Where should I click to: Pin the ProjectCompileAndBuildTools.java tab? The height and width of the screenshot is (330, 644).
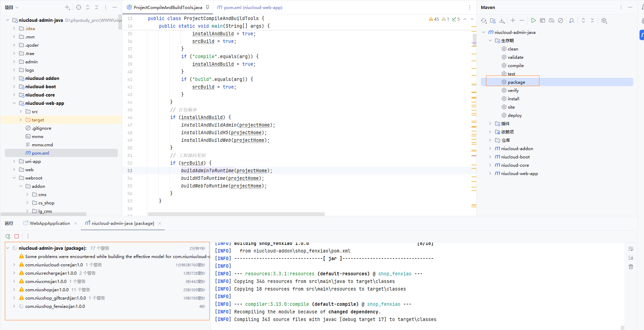tap(208, 7)
